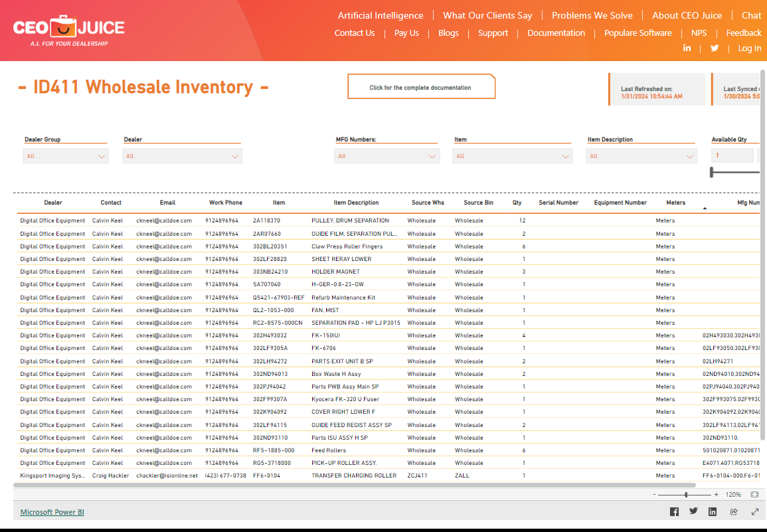Expand the Item Description dropdown
This screenshot has width=767, height=532.
641,156
